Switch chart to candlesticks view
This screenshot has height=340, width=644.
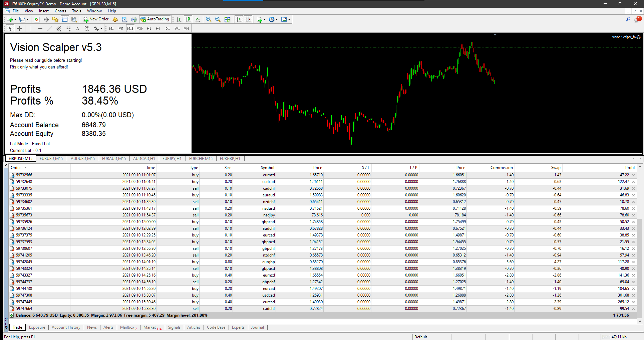(188, 19)
